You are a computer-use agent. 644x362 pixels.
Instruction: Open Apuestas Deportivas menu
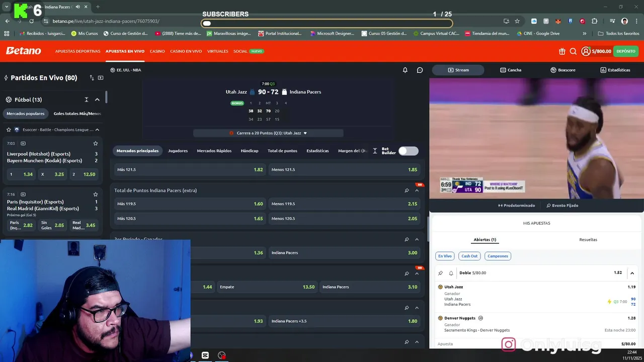click(x=77, y=51)
